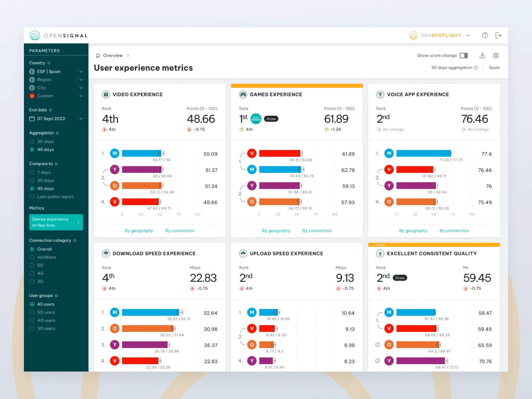Viewport: 532px width, 399px height.
Task: Open the Video Experience panel icon
Action: tap(106, 94)
